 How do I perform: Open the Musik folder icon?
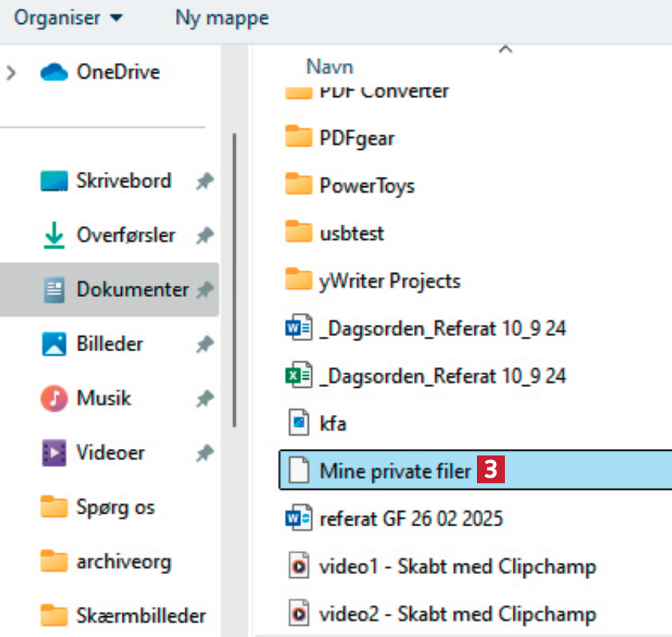point(54,398)
